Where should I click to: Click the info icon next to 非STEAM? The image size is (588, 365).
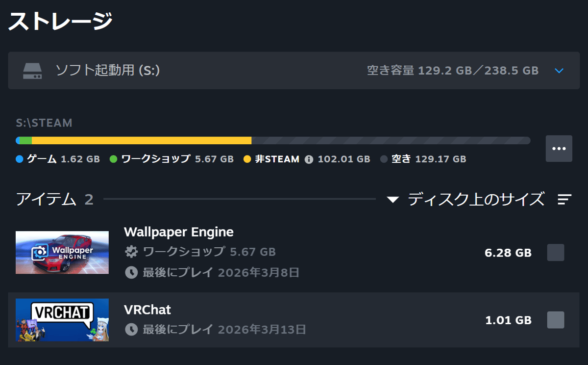(309, 159)
